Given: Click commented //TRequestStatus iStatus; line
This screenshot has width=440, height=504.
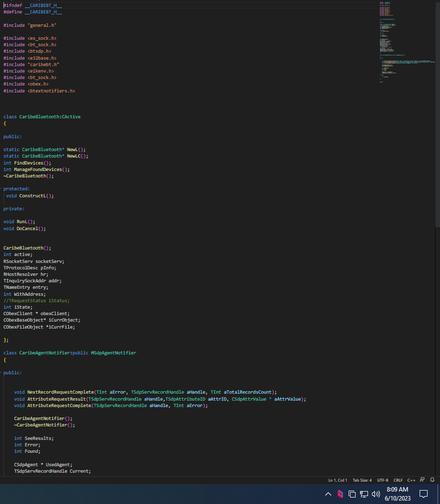Looking at the screenshot, I should click(x=36, y=301).
